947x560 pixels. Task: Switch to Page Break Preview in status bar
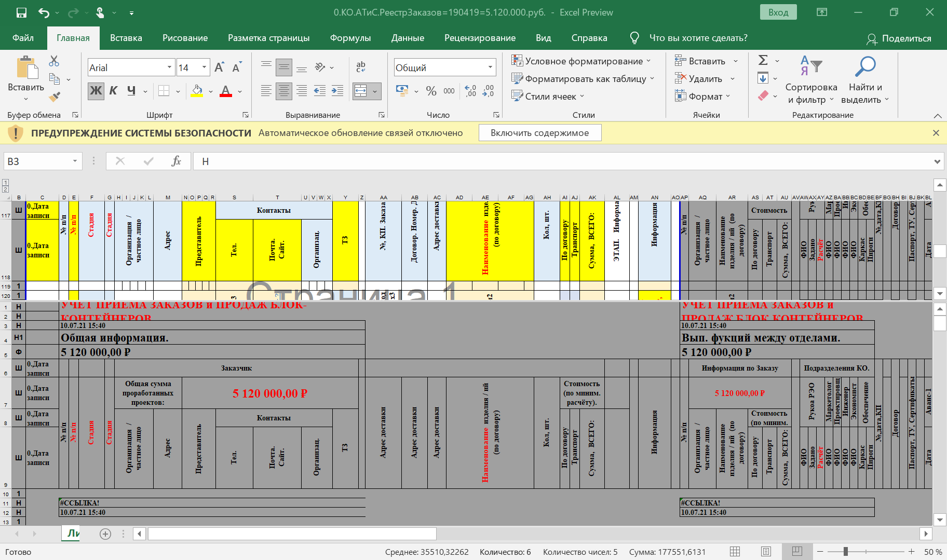coord(797,552)
